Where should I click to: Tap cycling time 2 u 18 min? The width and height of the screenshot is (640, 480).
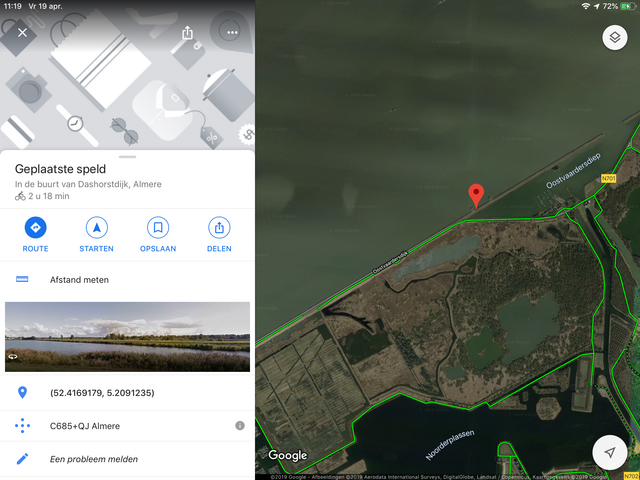click(42, 196)
